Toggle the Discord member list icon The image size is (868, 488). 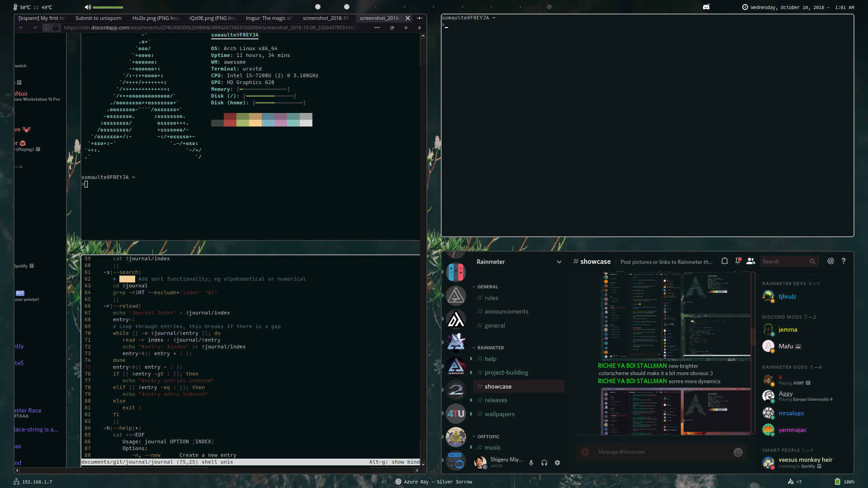click(x=751, y=261)
